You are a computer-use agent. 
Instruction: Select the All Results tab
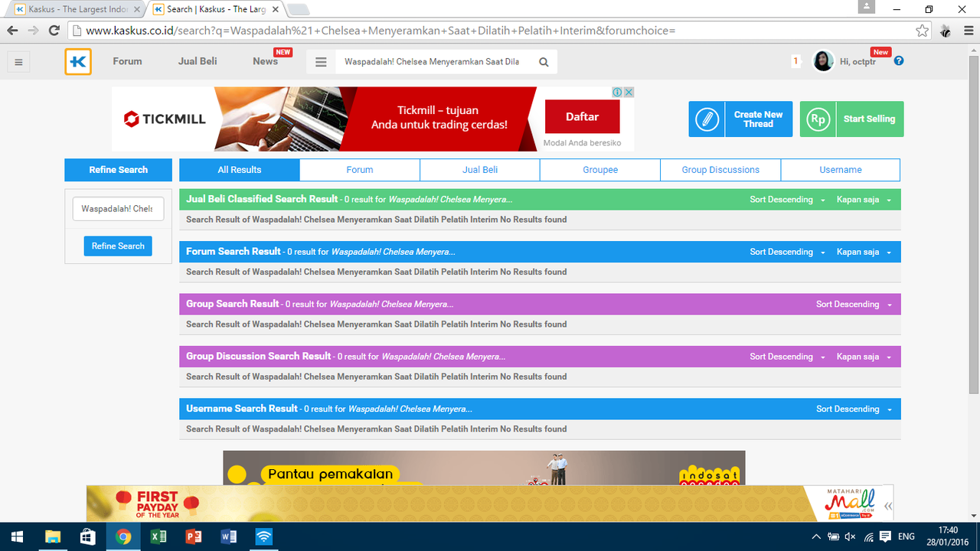click(x=240, y=170)
